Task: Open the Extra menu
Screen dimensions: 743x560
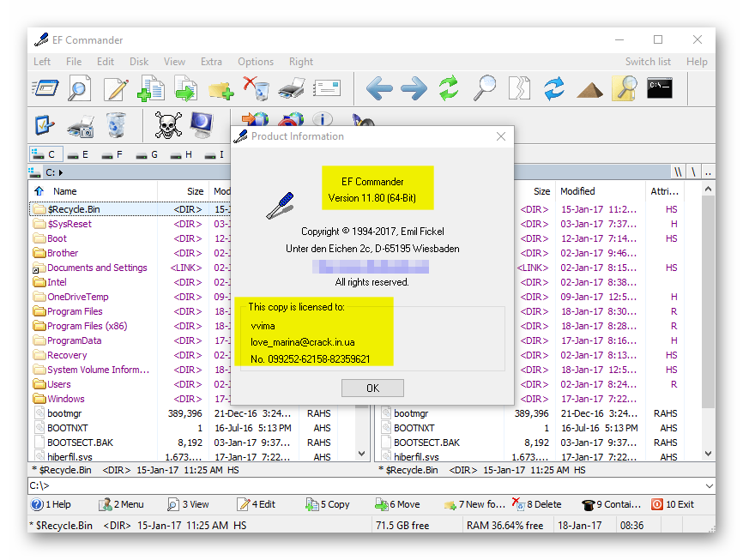Action: pos(211,62)
